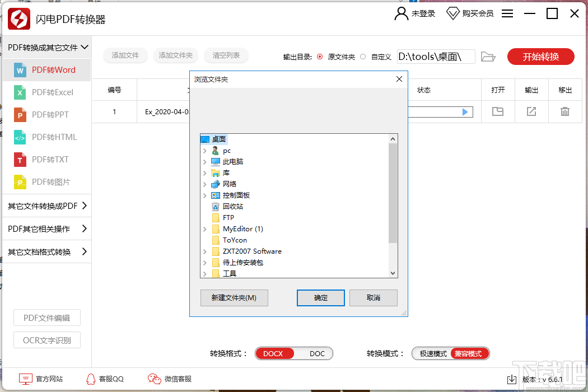Remove file row with the trash icon

(x=565, y=112)
